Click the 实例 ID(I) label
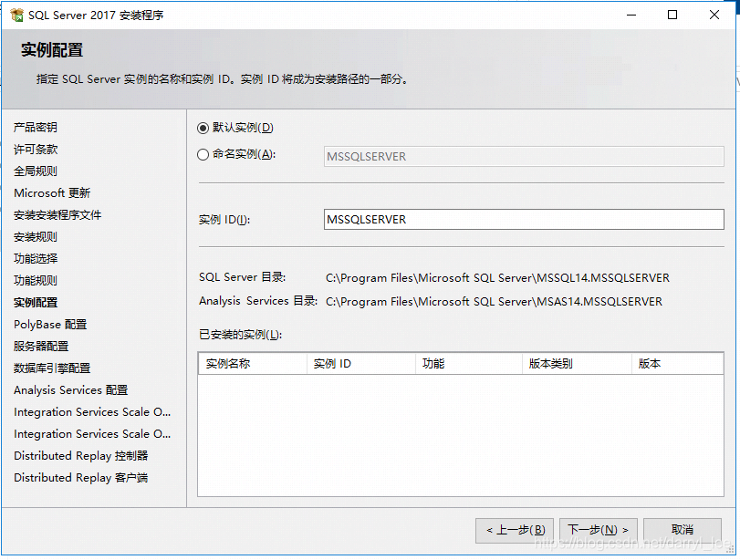The width and height of the screenshot is (740, 560). [x=224, y=220]
